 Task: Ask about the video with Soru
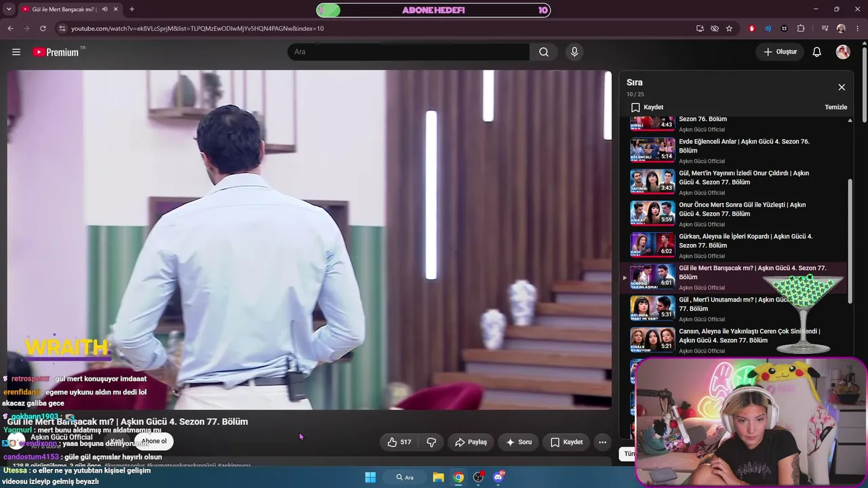point(519,442)
